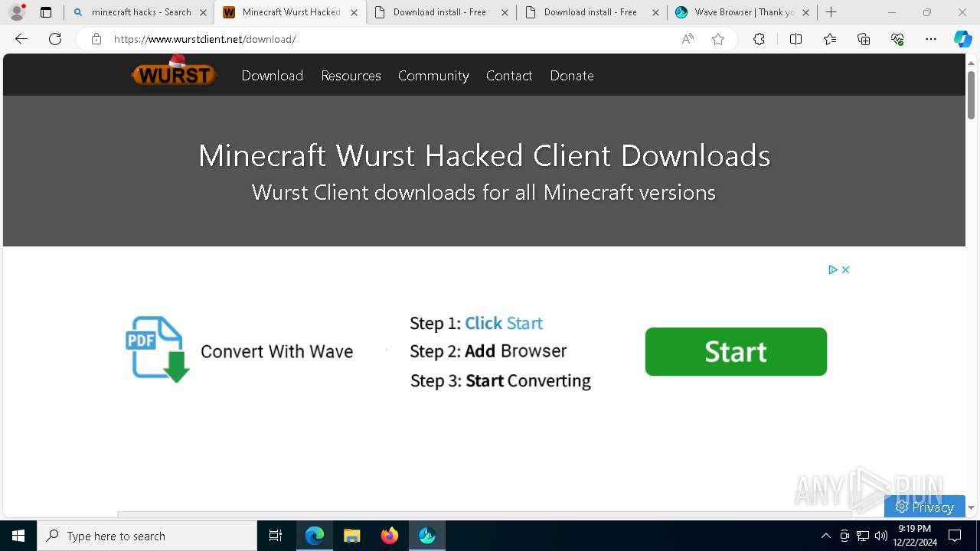
Task: Click the Privacy settings button
Action: pos(925,507)
